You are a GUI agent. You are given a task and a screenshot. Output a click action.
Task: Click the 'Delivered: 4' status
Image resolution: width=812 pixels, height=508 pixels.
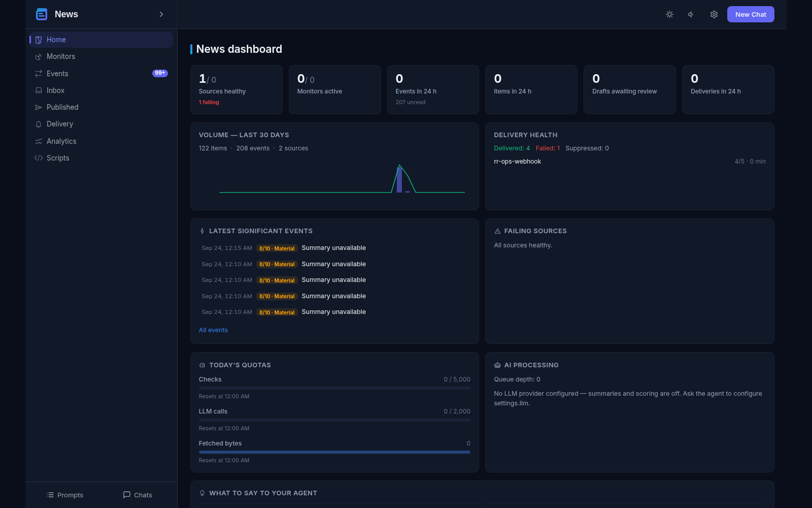[512, 148]
